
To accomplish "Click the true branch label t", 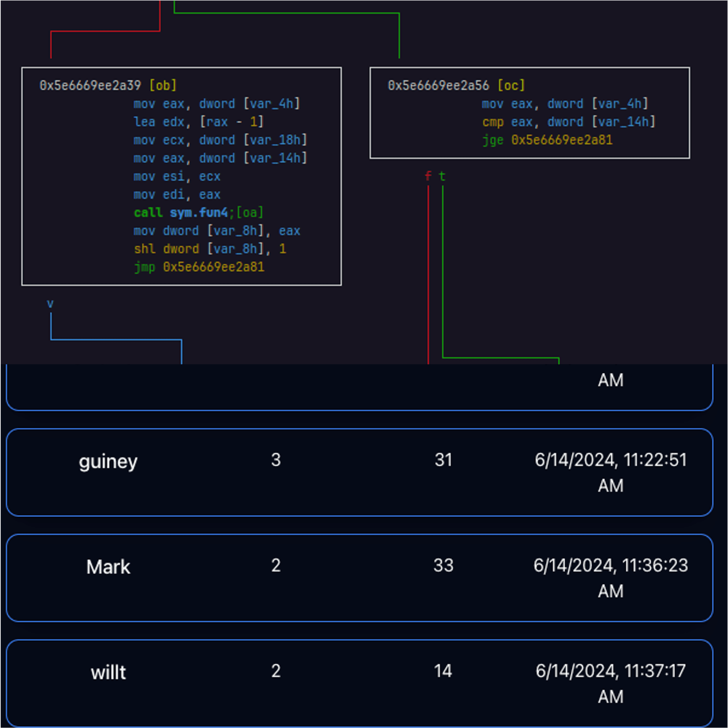I will pyautogui.click(x=442, y=176).
